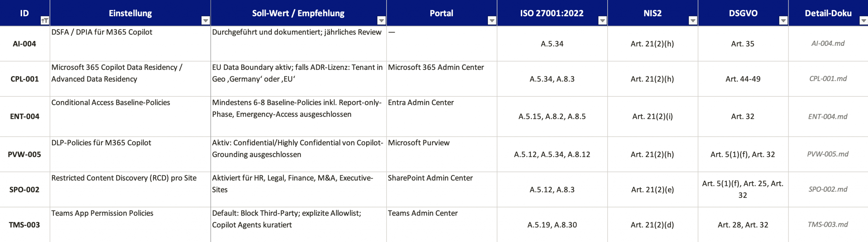Image resolution: width=868 pixels, height=242 pixels.
Task: Click the ISO 27001:2022 filter arrow
Action: 603,21
